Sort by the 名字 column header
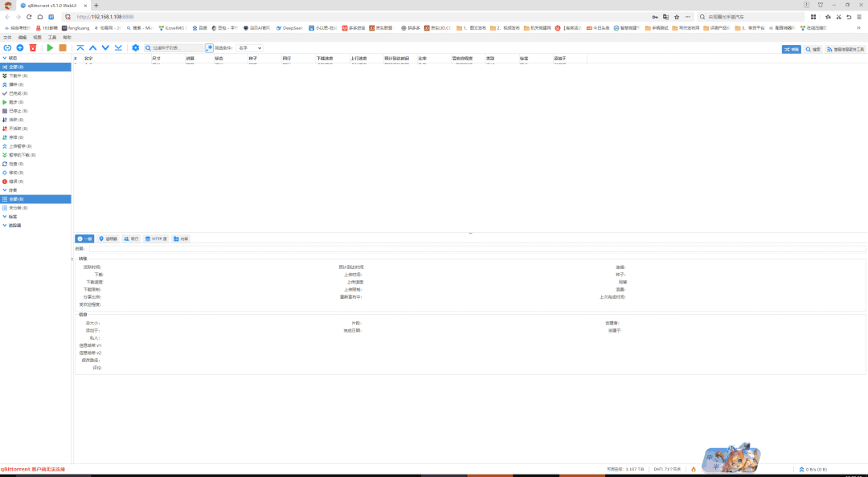The height and width of the screenshot is (477, 868). click(x=117, y=58)
